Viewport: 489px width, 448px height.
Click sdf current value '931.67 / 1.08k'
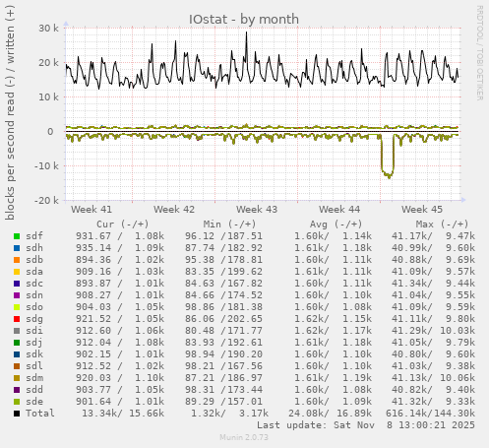pos(120,236)
